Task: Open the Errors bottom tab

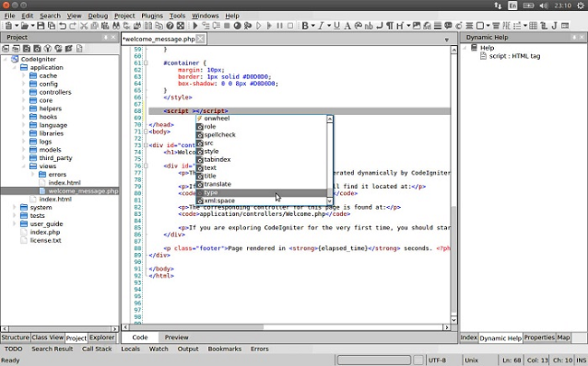Action: coord(260,349)
